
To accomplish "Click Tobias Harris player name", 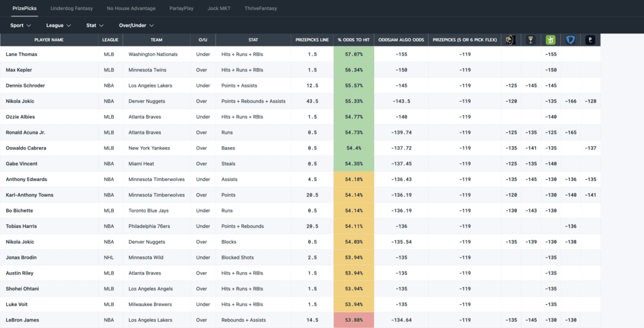I will click(21, 226).
